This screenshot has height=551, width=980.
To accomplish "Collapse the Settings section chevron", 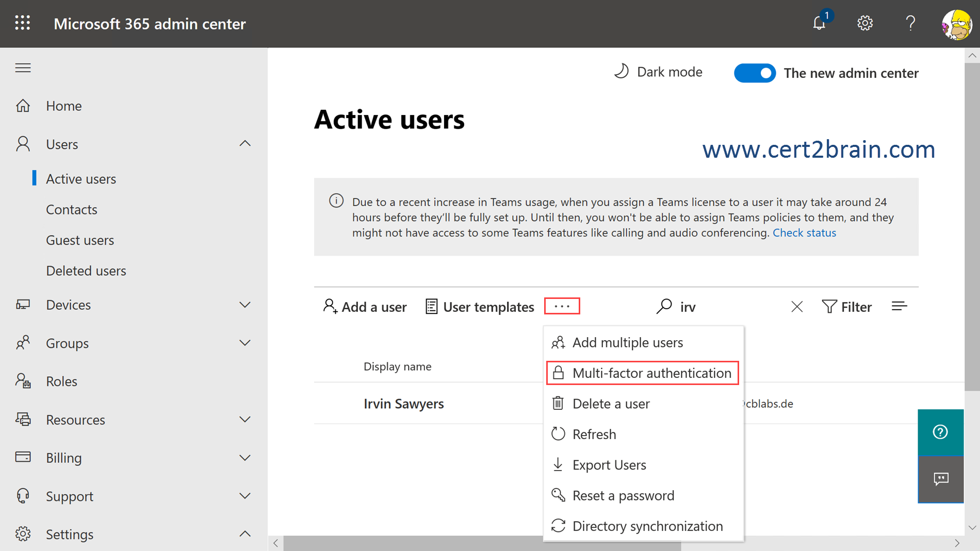I will click(245, 533).
